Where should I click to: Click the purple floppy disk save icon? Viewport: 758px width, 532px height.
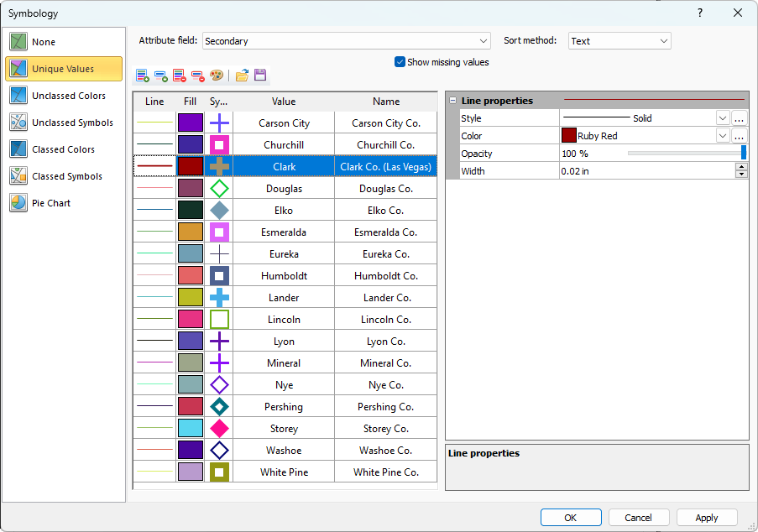pos(260,76)
